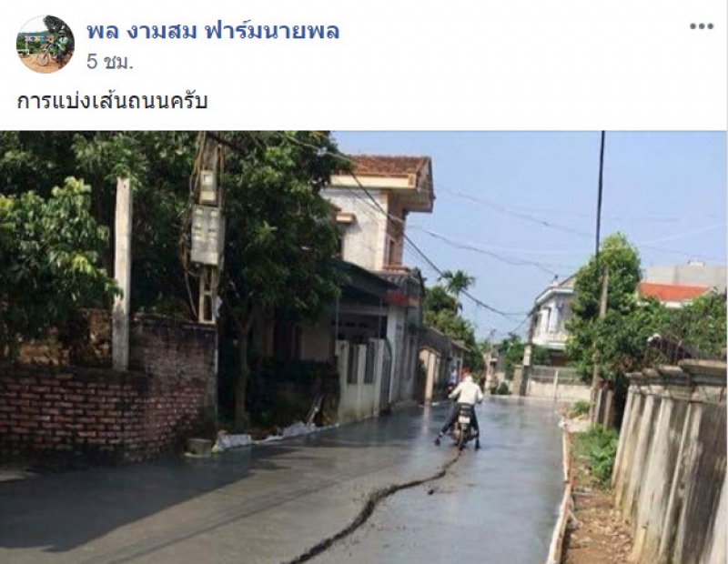
Task: Click the electrical meter box on the pole
Action: [x=207, y=235]
